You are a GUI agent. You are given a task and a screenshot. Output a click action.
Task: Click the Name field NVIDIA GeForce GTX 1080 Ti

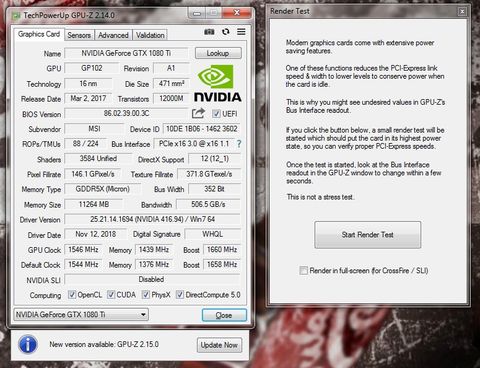(x=126, y=53)
